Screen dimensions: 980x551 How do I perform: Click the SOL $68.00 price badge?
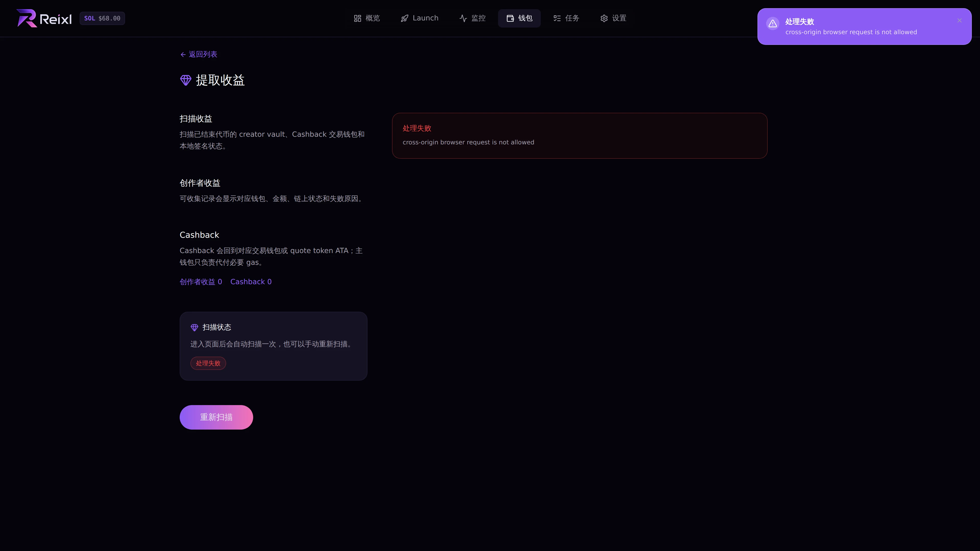pyautogui.click(x=102, y=18)
